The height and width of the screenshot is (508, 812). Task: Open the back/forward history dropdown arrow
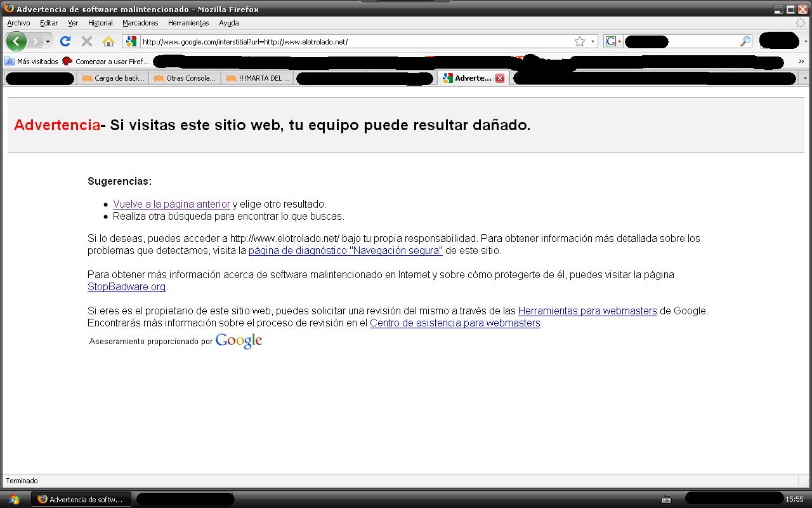[x=48, y=42]
